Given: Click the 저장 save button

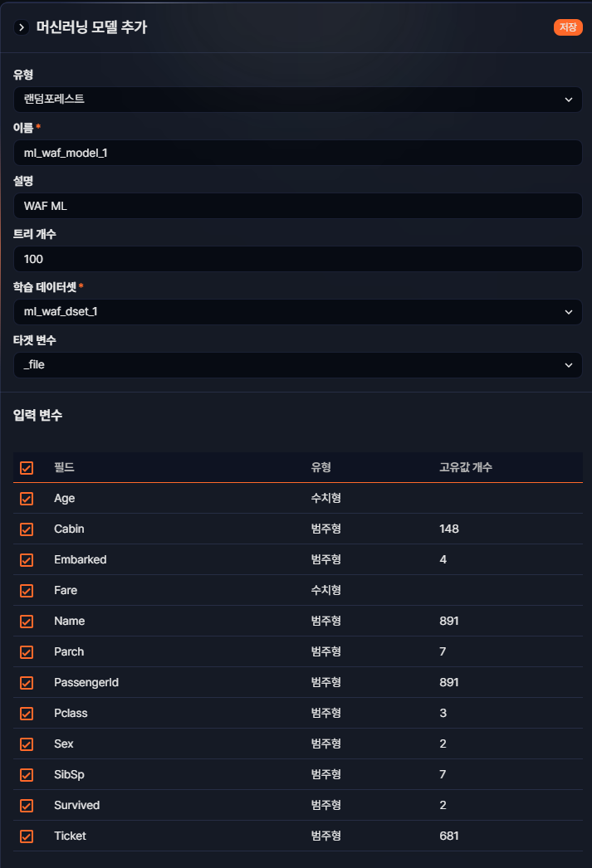Looking at the screenshot, I should [568, 27].
